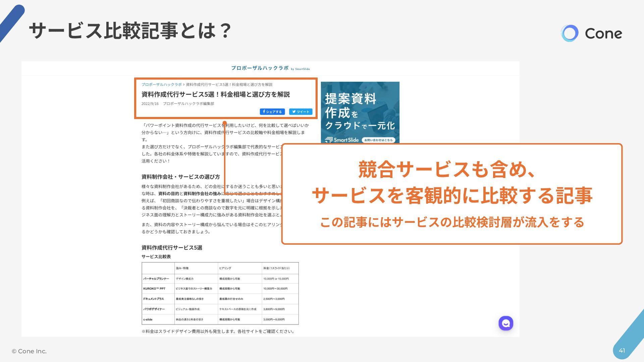Click the お問い合わせはこちら banner button
This screenshot has height=362, width=644.
[x=378, y=140]
